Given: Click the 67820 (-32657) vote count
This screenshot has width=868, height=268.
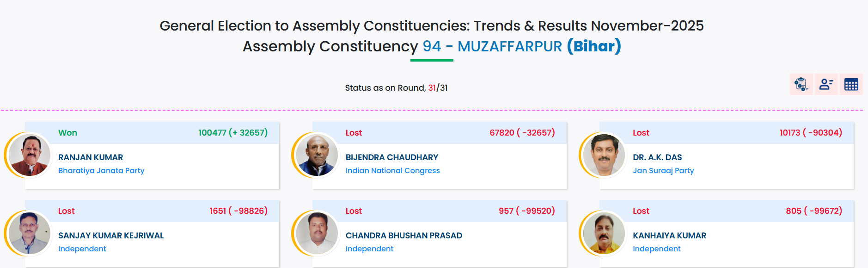Looking at the screenshot, I should (x=522, y=133).
